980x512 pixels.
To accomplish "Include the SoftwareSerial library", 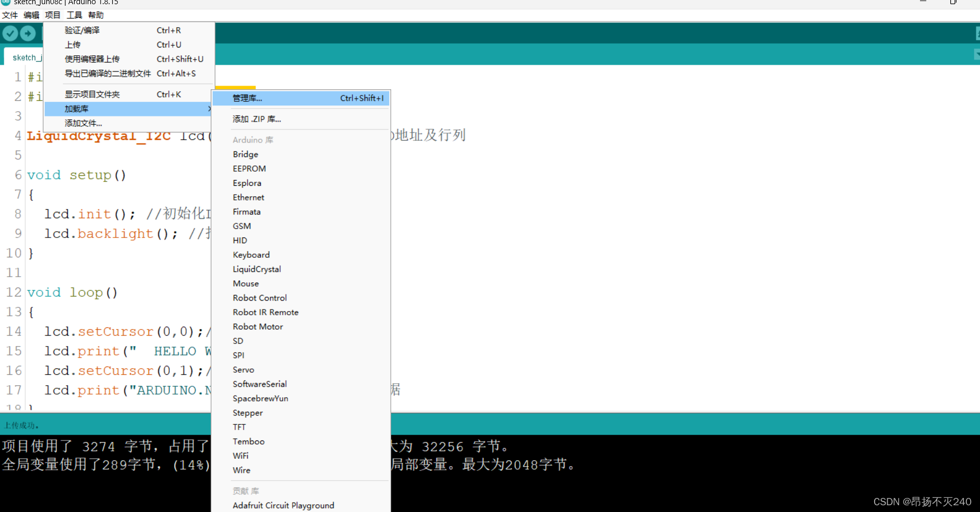I will (301, 384).
